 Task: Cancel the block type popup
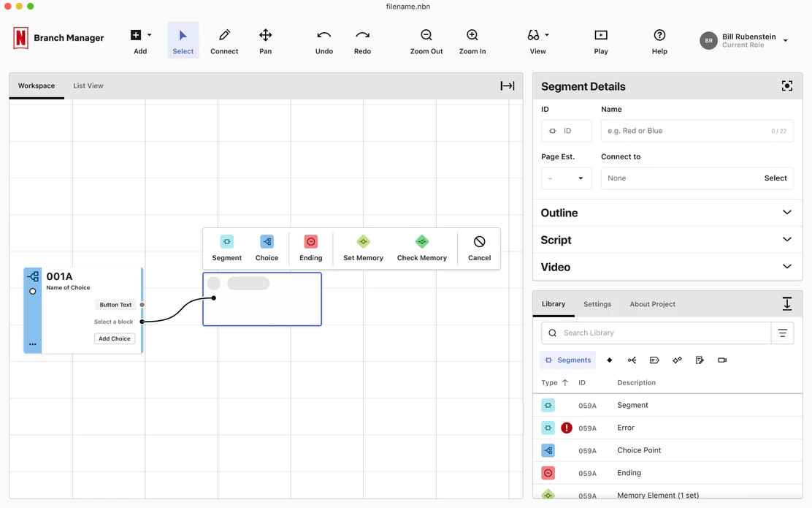(480, 249)
